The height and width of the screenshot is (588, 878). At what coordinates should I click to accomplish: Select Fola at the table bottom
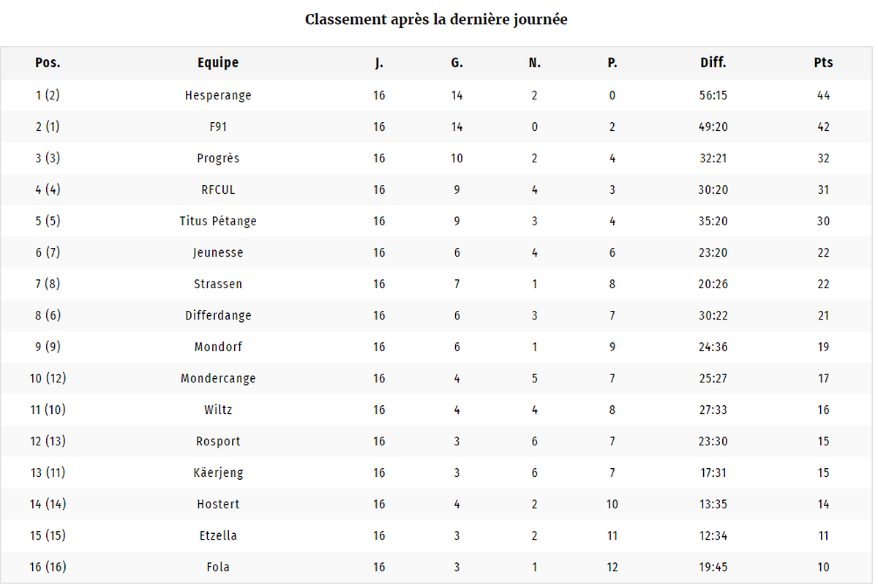[x=218, y=567]
